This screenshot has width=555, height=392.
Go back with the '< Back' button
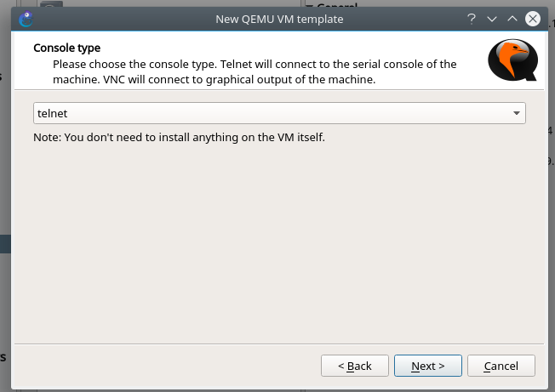point(355,366)
